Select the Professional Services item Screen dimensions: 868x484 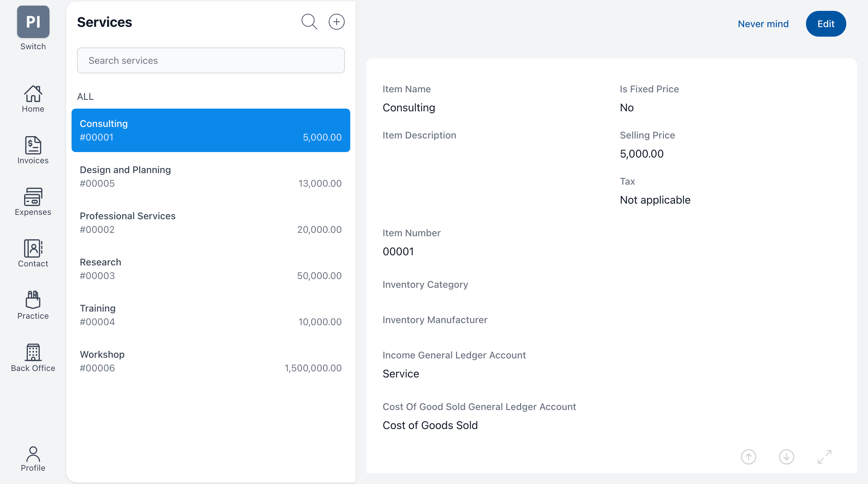click(211, 223)
